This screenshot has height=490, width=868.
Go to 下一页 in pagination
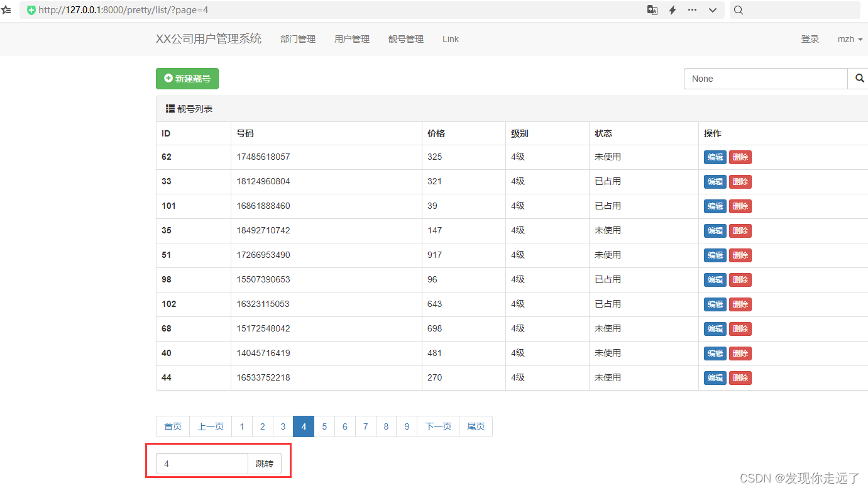438,426
